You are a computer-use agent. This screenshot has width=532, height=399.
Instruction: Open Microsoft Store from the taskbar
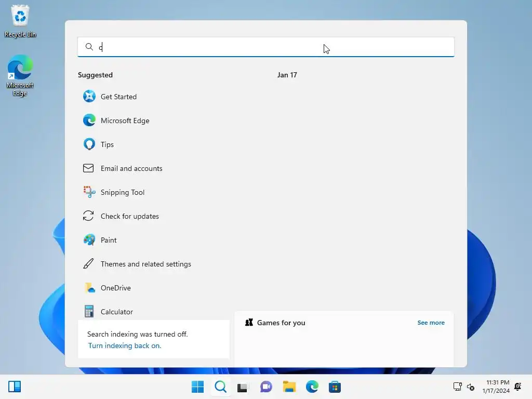[x=335, y=387]
